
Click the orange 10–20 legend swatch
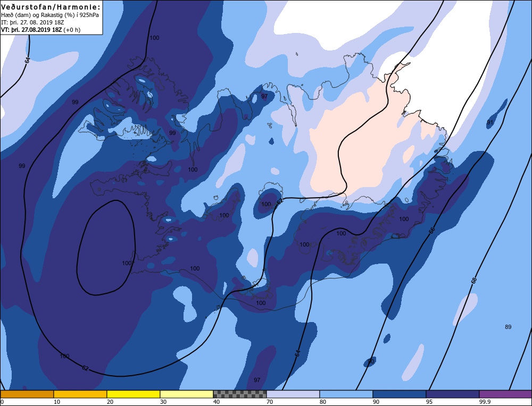click(80, 394)
